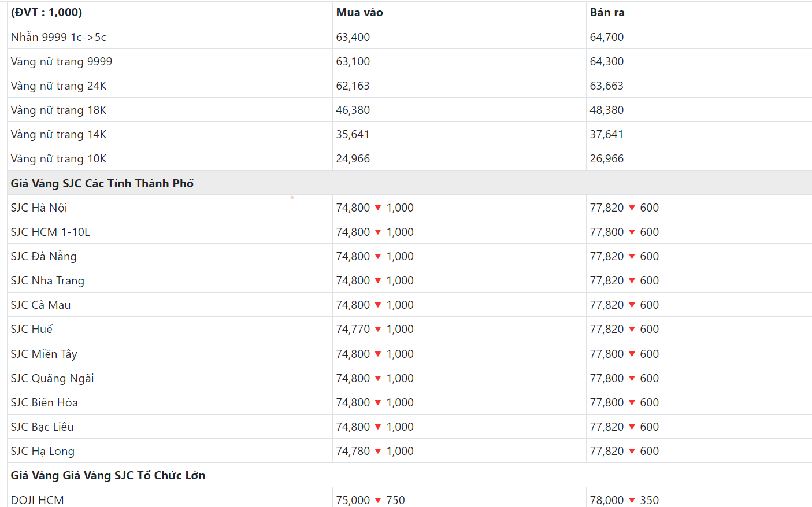Click red down arrow in DOJI HCM sell price
This screenshot has width=812, height=507.
(632, 500)
